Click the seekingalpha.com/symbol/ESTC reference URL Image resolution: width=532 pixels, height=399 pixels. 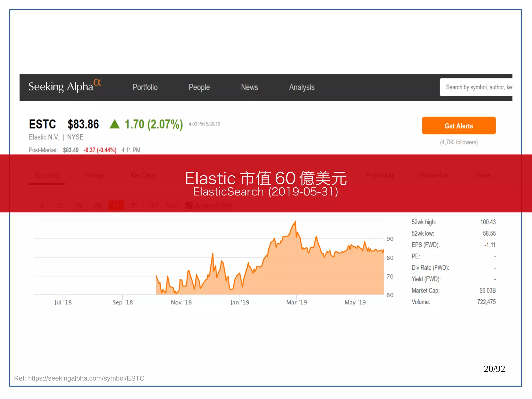pos(86,378)
